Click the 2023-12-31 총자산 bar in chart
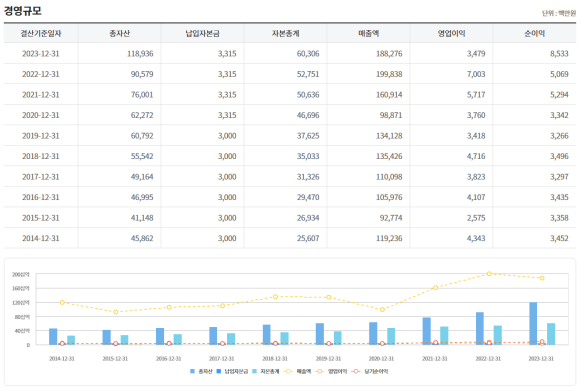The width and height of the screenshot is (580, 391). point(533,324)
